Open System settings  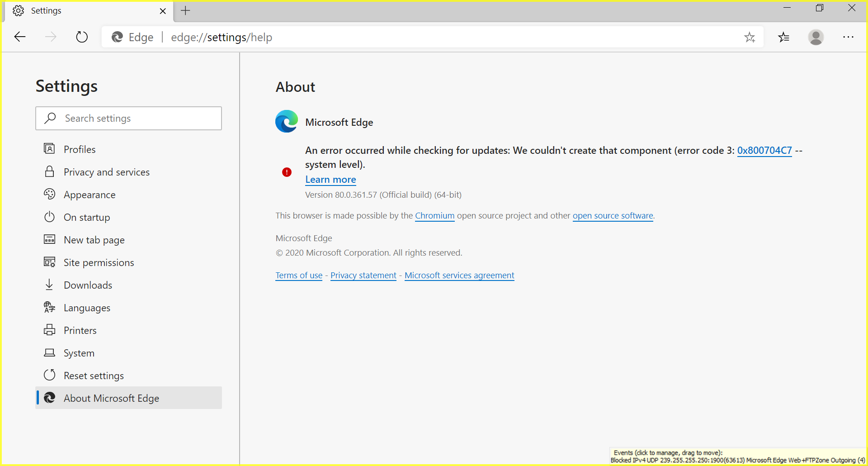128,352
